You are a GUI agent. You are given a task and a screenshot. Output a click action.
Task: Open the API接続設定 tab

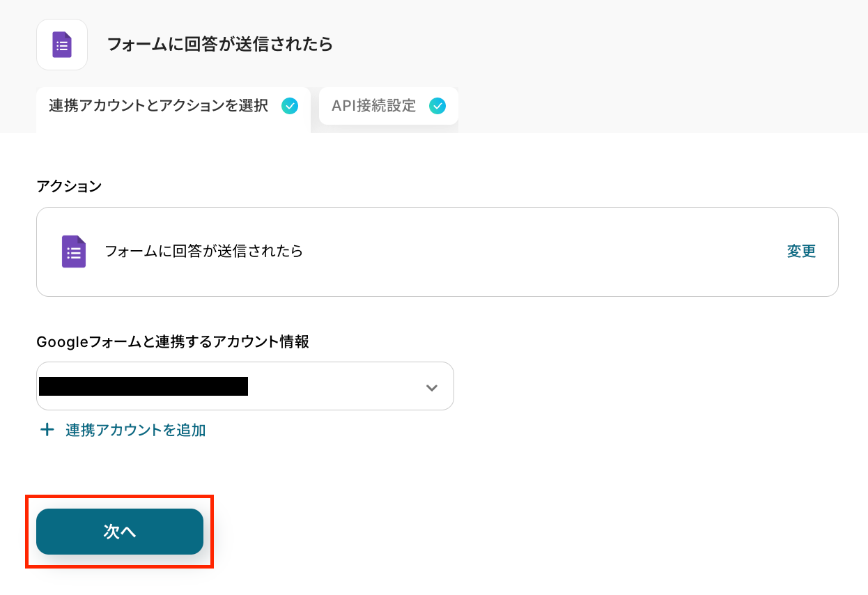374,106
